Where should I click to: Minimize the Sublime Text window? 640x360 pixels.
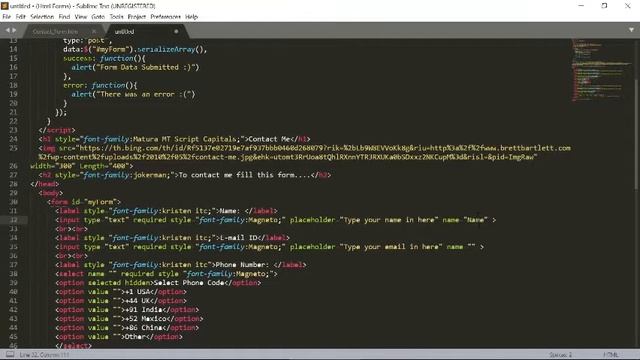pyautogui.click(x=581, y=6)
